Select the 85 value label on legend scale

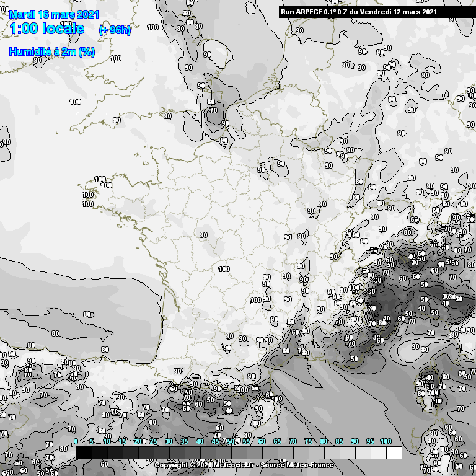(x=339, y=441)
